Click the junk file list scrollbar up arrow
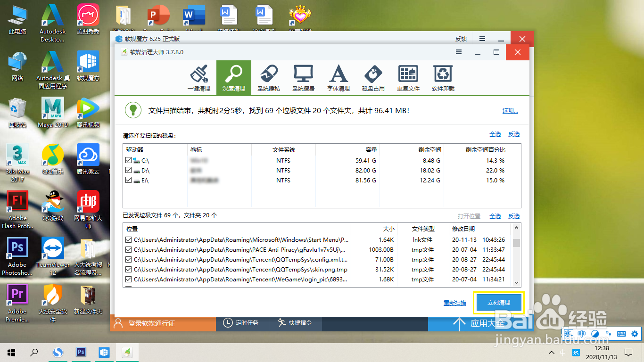Image resolution: width=644 pixels, height=362 pixels. tap(517, 228)
